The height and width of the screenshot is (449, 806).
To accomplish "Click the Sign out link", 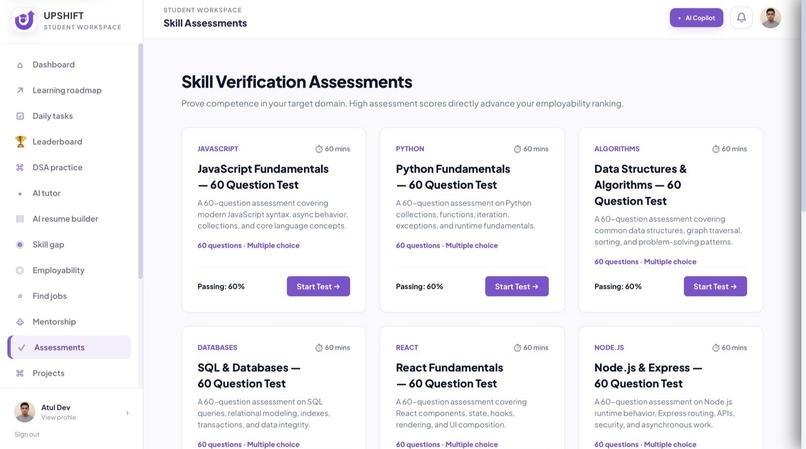I will coord(27,435).
